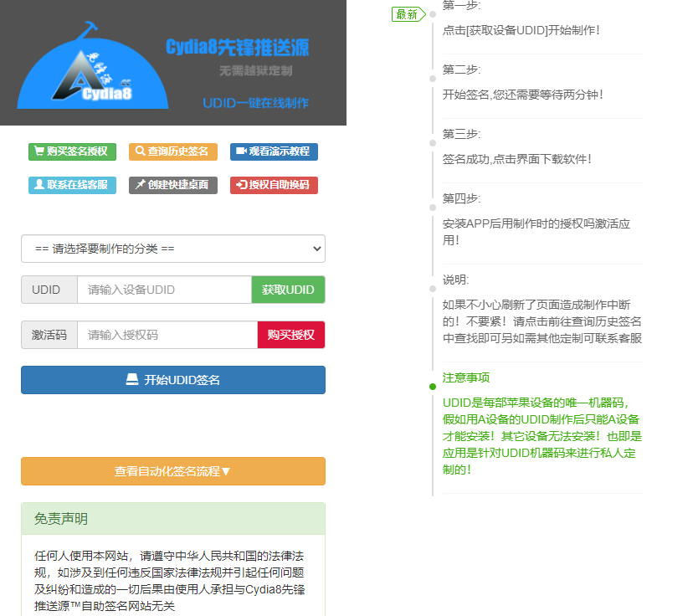The height and width of the screenshot is (616, 693).
Task: Expand 查看自动化签名流程 orange bar
Action: [173, 471]
